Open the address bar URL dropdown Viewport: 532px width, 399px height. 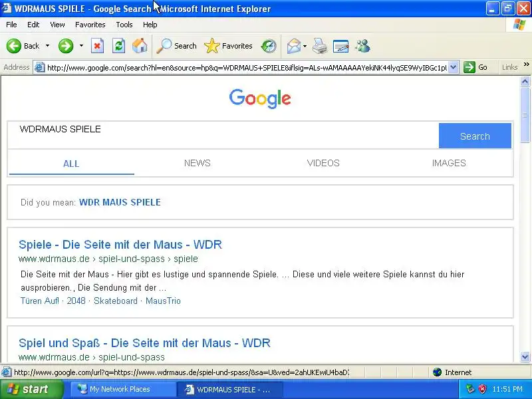[454, 67]
